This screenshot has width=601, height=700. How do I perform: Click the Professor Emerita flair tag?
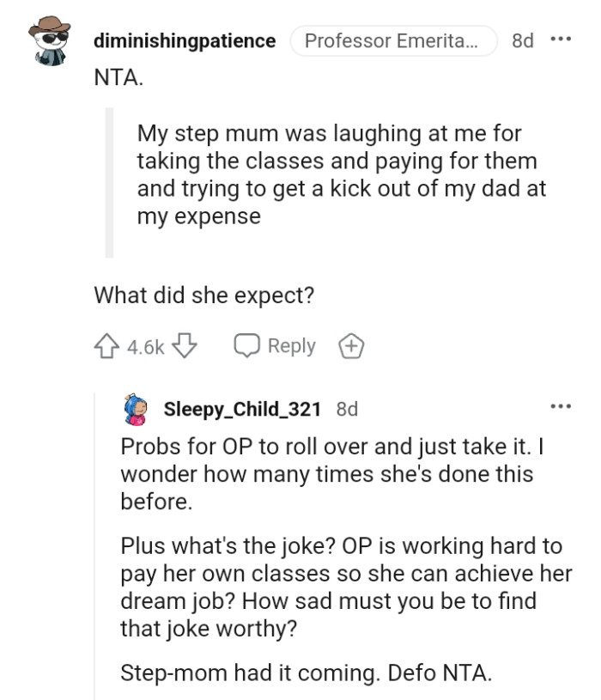[x=395, y=40]
